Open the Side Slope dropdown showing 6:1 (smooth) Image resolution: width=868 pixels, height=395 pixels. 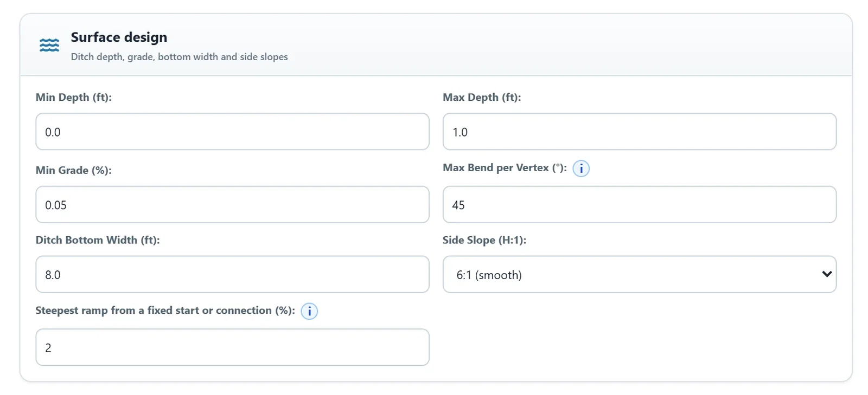pyautogui.click(x=639, y=274)
